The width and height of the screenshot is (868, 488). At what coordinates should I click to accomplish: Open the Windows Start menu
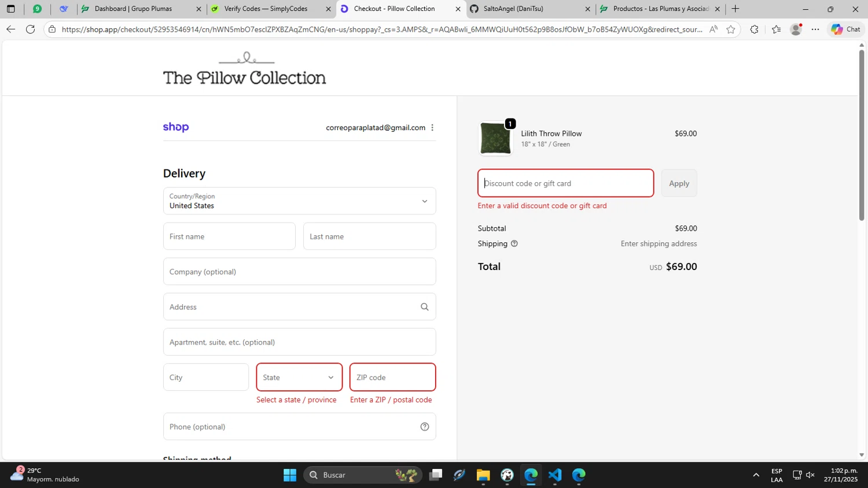tap(290, 475)
